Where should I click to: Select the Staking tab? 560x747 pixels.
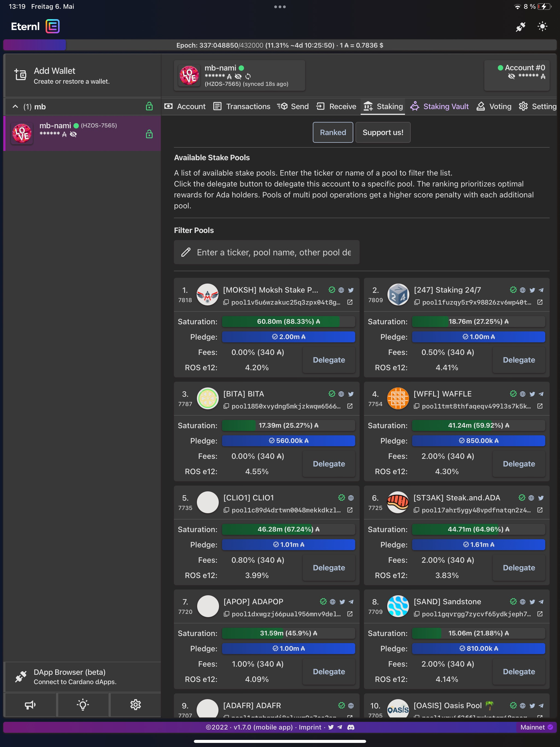click(383, 106)
